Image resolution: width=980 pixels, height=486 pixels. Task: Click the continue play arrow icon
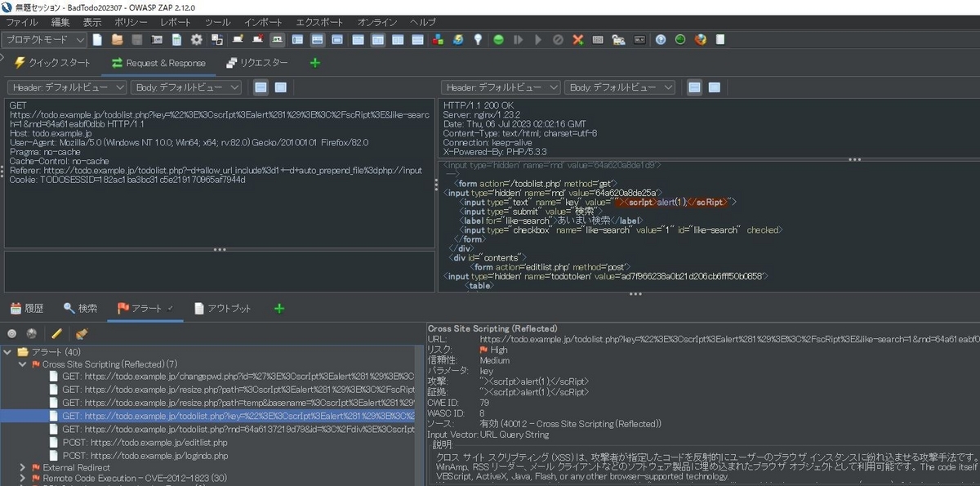click(x=538, y=39)
